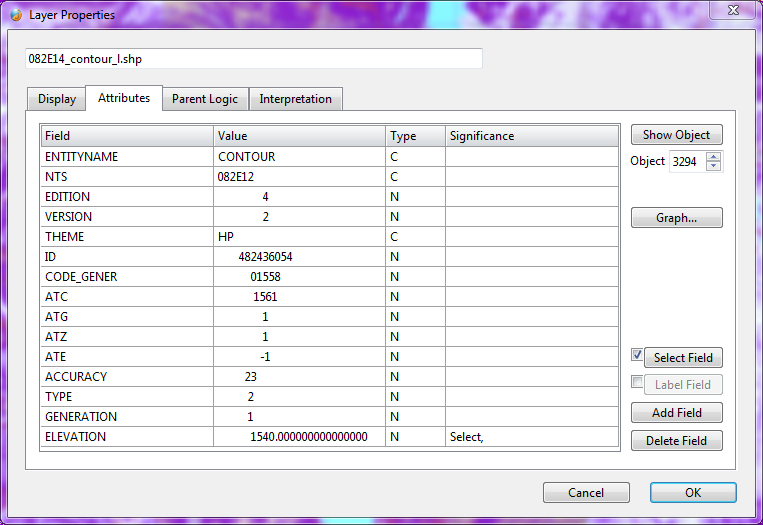Cancel the Layer Properties dialog

click(586, 493)
